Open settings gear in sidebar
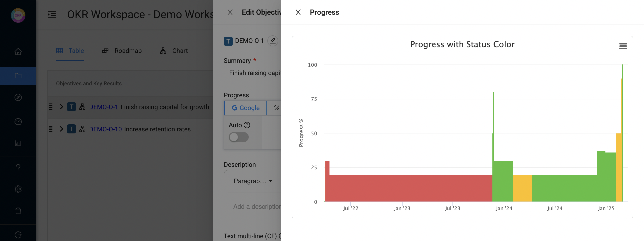 (x=18, y=189)
